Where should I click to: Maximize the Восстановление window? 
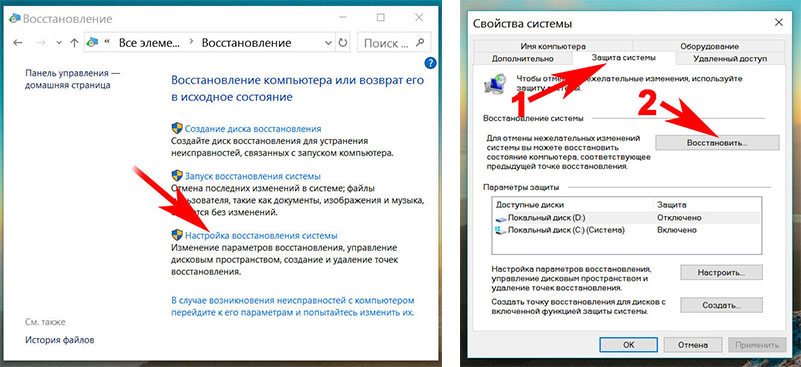[x=381, y=18]
